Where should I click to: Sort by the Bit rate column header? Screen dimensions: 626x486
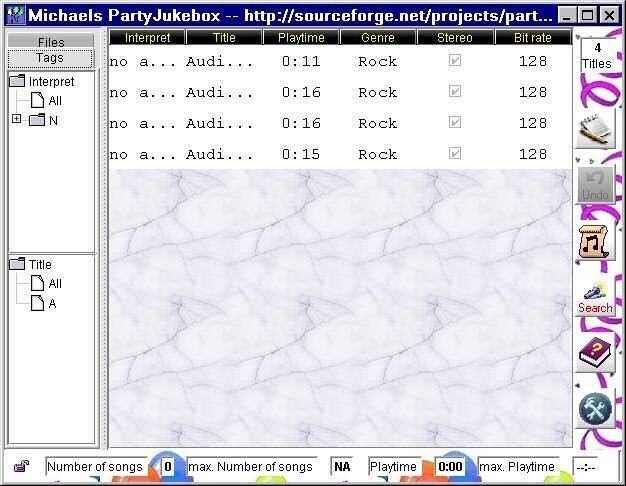(533, 38)
